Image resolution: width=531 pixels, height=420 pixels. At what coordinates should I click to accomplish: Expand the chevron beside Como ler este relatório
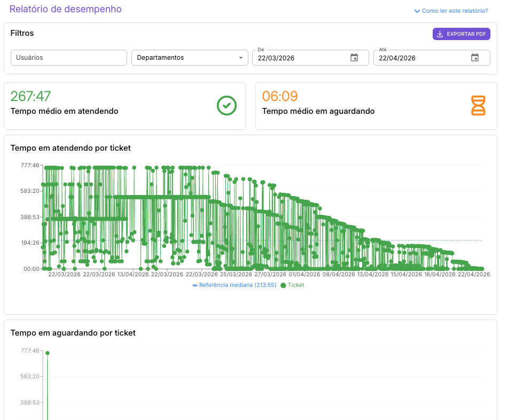coord(417,11)
